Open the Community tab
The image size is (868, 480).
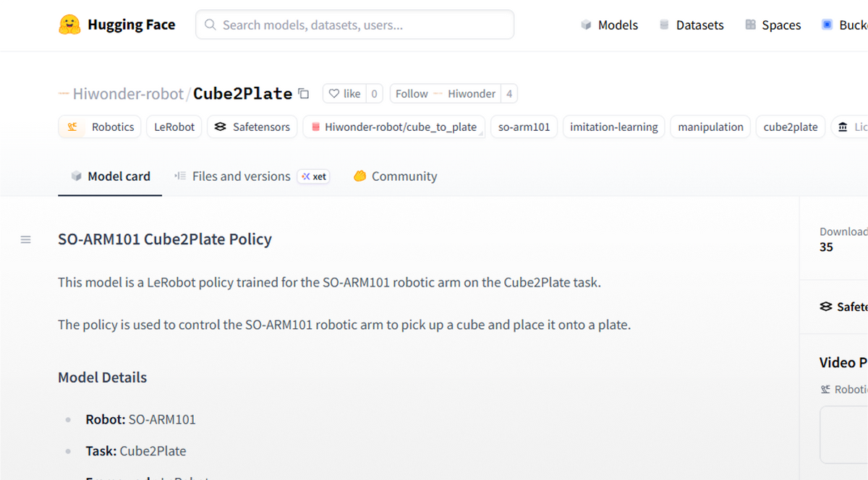[395, 176]
